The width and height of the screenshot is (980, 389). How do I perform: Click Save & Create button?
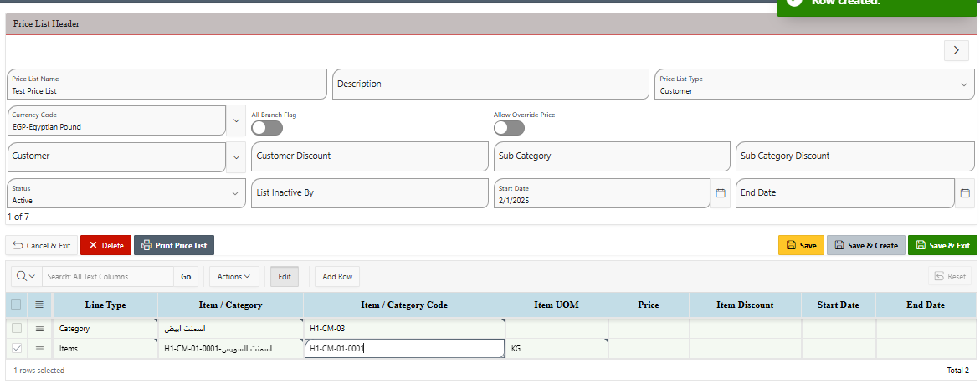pos(866,245)
